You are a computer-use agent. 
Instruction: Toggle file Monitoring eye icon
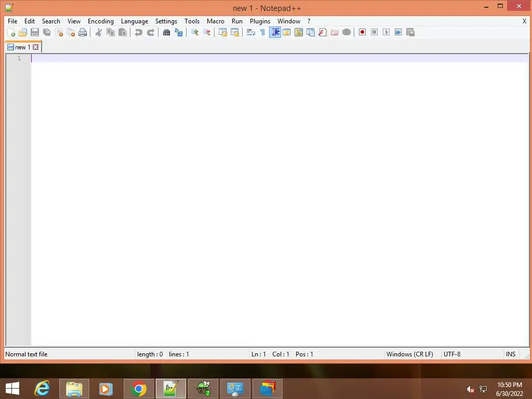(x=347, y=32)
